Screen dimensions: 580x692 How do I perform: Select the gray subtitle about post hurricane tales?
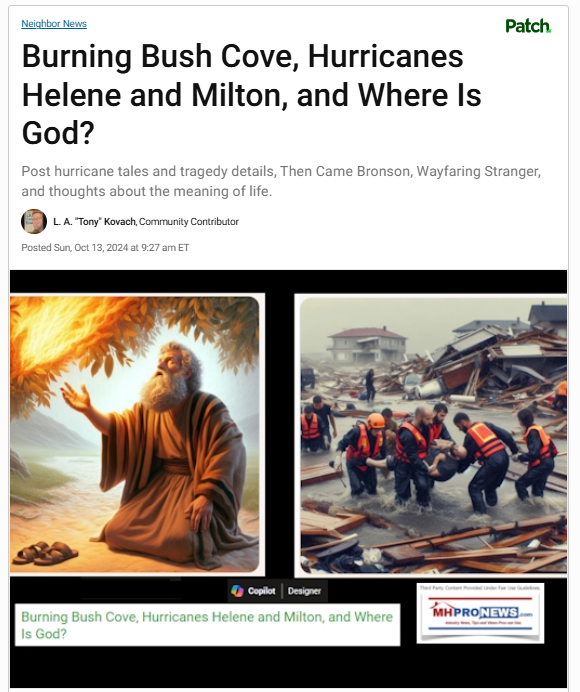click(x=281, y=181)
